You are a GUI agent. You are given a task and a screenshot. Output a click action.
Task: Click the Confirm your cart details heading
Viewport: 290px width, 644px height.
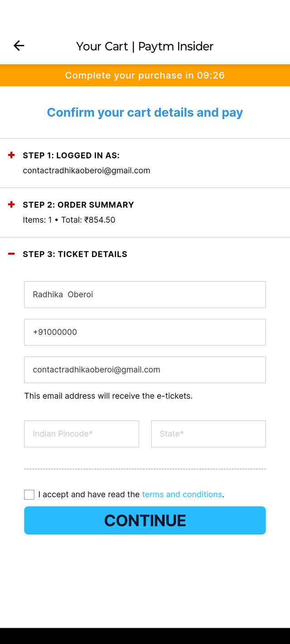tap(145, 112)
